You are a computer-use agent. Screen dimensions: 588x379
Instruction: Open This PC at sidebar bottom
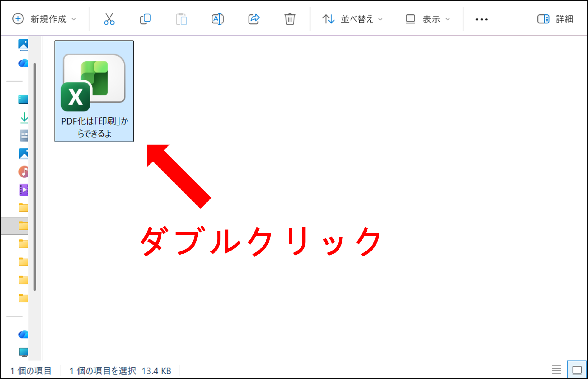[x=24, y=352]
